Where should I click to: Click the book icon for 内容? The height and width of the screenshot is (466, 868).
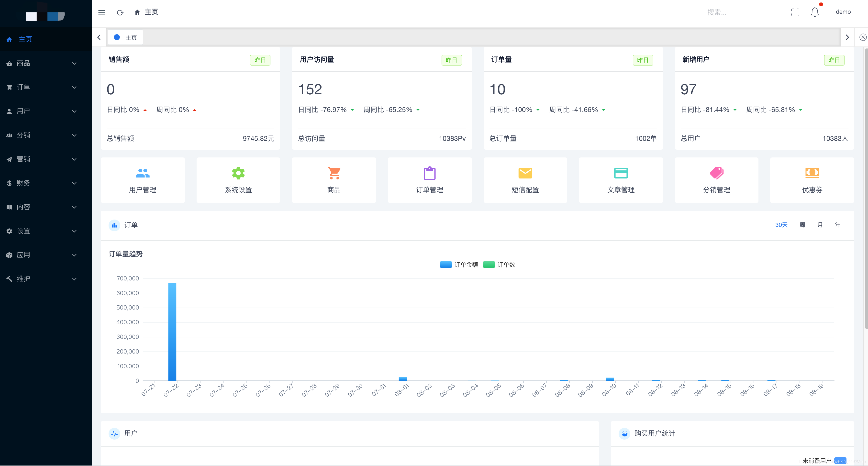pyautogui.click(x=9, y=207)
